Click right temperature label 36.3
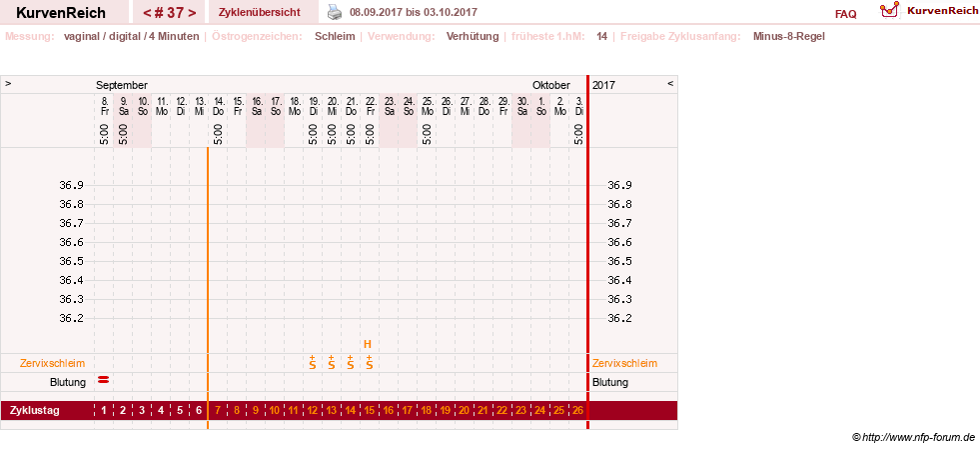Viewport: 980px width, 449px height. pos(620,299)
